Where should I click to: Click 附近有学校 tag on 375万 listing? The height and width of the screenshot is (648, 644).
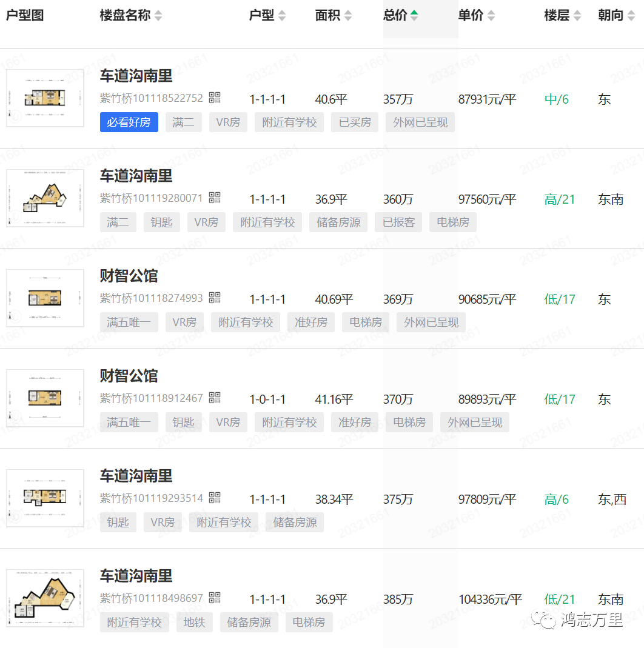224,523
